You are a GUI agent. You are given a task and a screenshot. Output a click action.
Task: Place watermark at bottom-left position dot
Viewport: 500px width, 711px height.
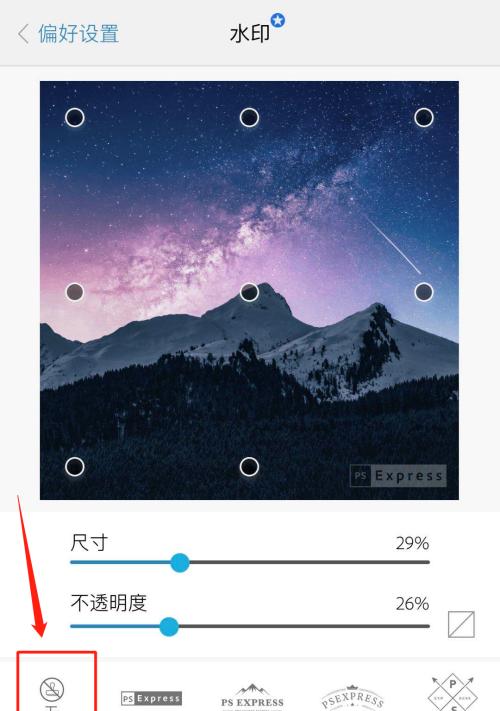coord(75,467)
